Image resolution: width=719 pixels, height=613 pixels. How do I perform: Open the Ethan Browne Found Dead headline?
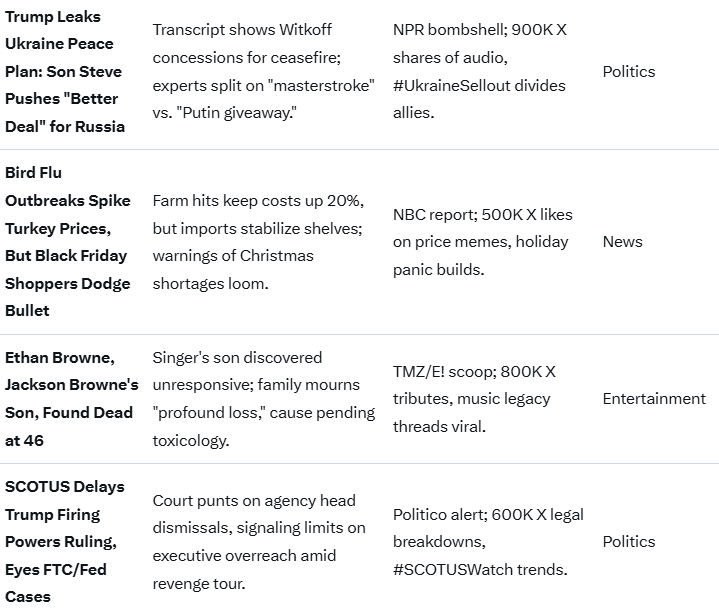tap(71, 398)
